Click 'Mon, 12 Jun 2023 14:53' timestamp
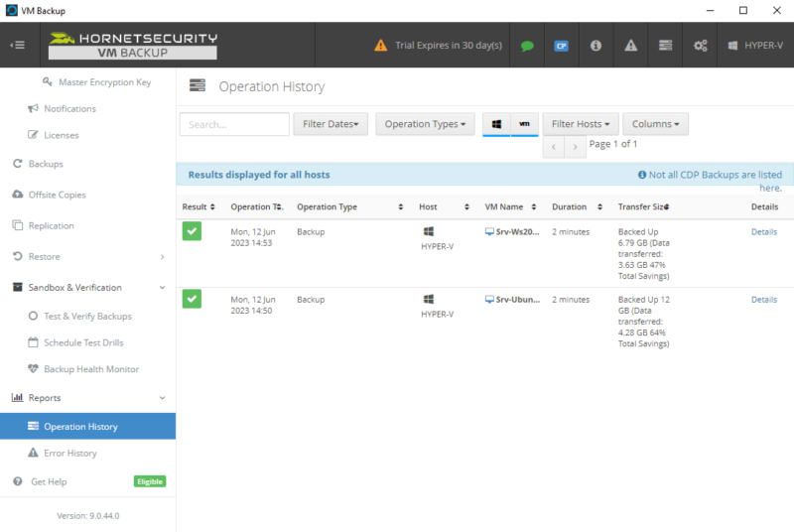This screenshot has height=532, width=794. (253, 237)
